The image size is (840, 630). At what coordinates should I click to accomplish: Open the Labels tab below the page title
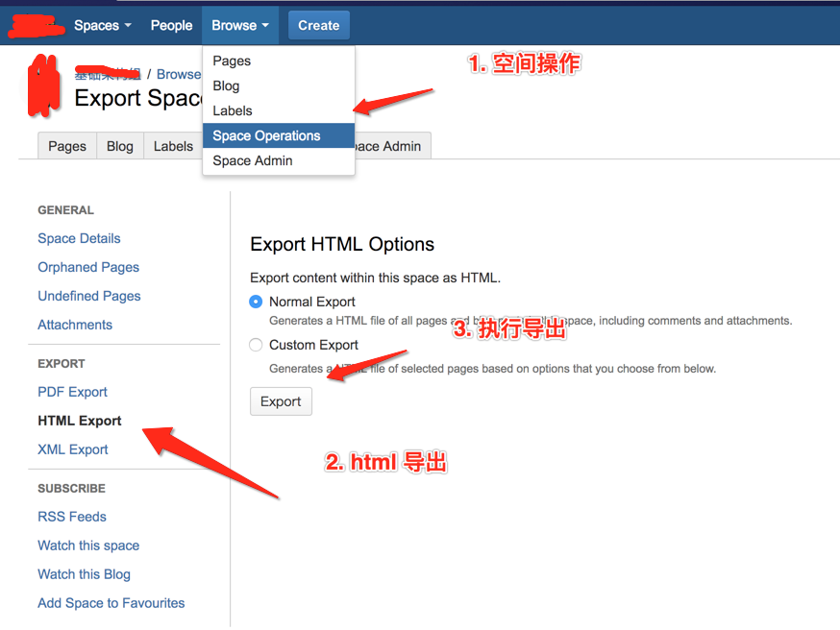click(172, 146)
